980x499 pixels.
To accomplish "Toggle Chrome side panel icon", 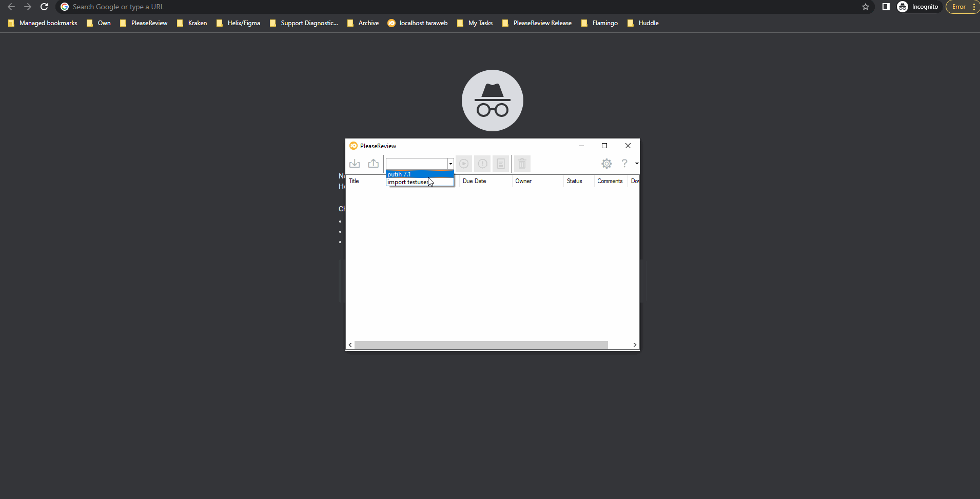I will 886,7.
